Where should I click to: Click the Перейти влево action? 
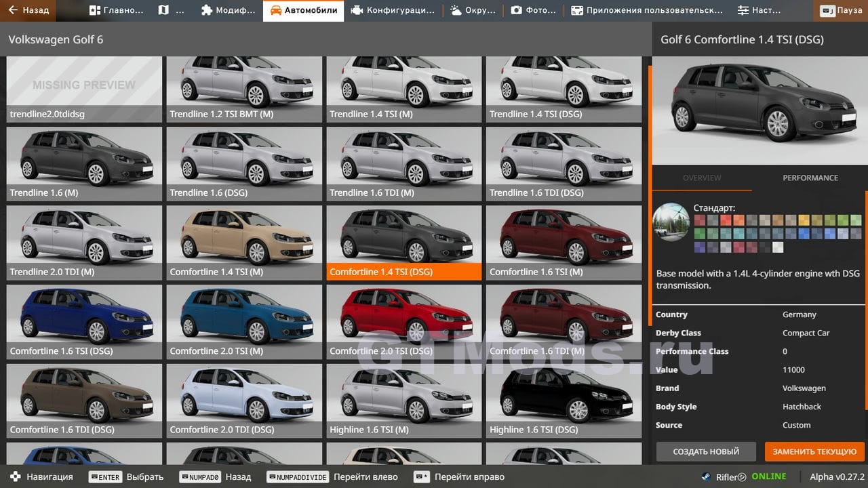[366, 476]
